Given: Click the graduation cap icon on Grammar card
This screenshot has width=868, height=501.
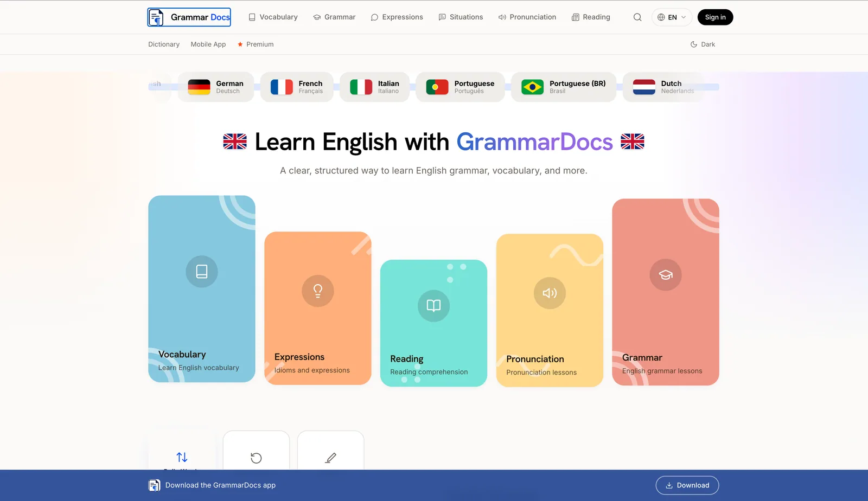Looking at the screenshot, I should 666,275.
